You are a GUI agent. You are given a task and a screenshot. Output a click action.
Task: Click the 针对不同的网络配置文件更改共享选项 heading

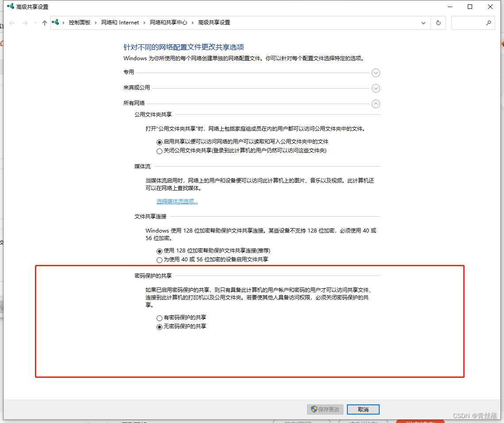point(184,47)
